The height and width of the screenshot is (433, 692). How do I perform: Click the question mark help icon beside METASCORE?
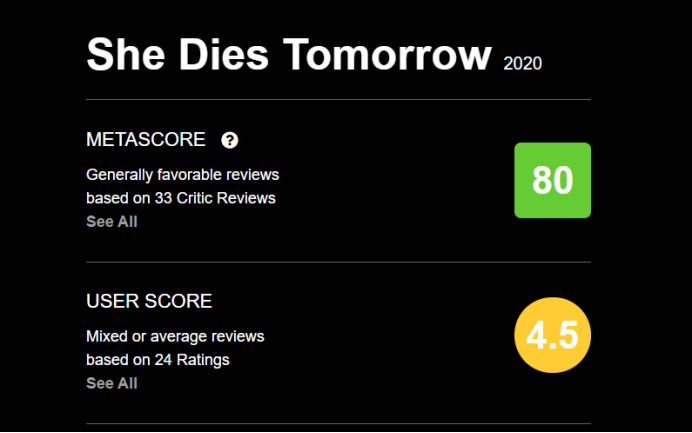[230, 140]
